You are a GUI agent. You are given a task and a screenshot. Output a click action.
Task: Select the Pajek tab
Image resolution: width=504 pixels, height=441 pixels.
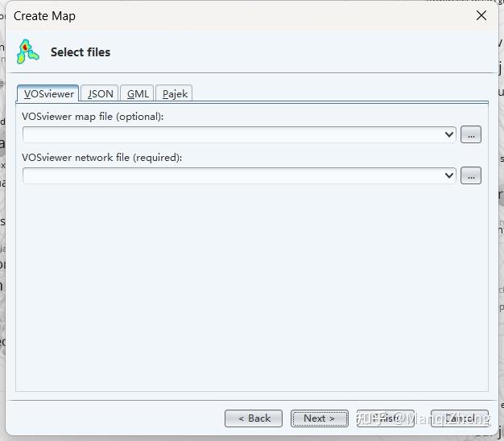coord(175,94)
